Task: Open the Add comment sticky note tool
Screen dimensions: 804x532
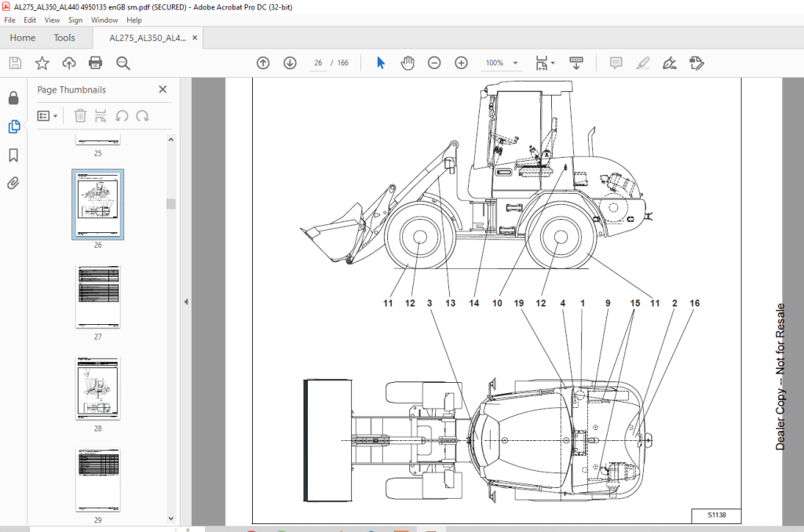Action: 616,63
